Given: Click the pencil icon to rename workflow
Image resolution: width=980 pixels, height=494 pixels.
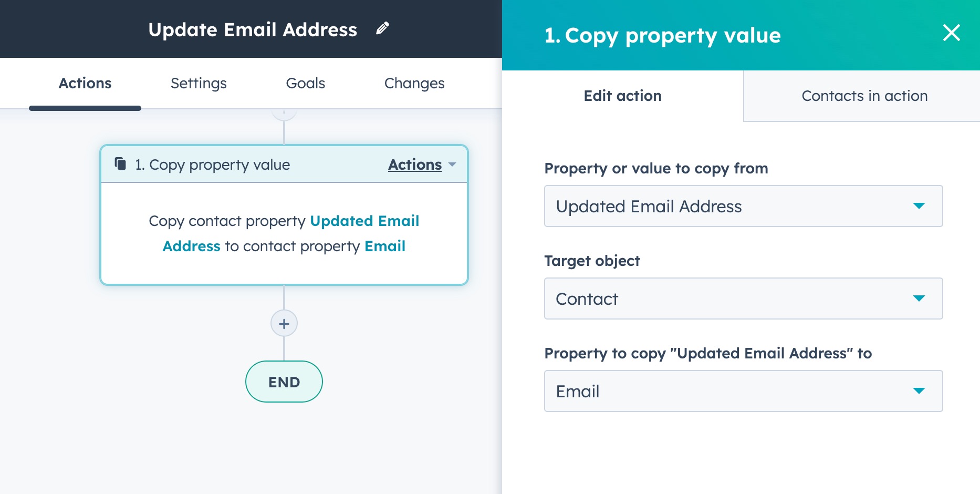Looking at the screenshot, I should 383,28.
